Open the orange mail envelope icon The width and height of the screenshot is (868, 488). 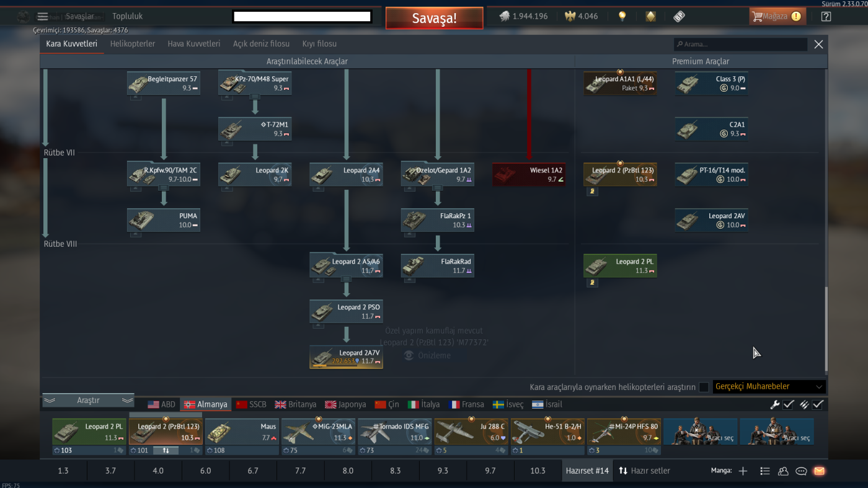pos(819,471)
